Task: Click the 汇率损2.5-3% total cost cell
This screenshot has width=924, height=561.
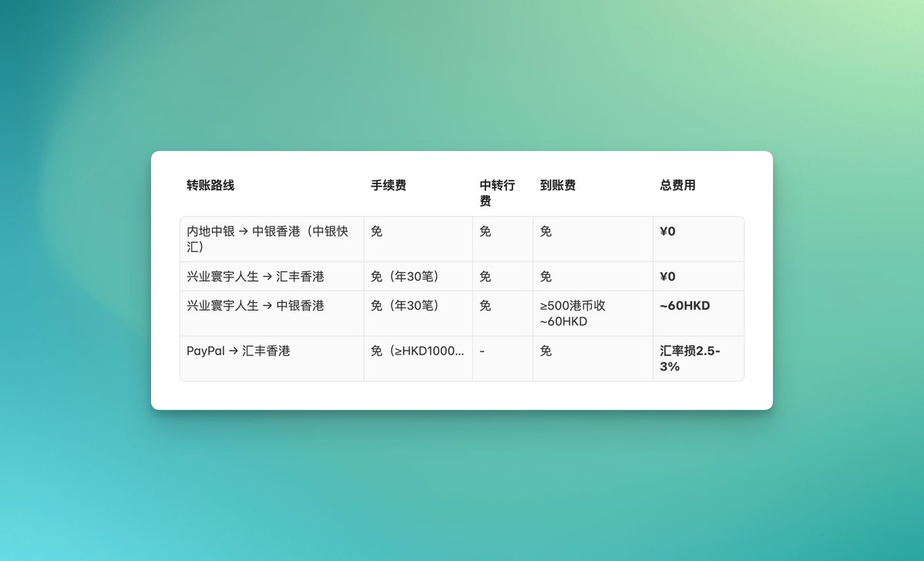Action: pyautogui.click(x=689, y=358)
